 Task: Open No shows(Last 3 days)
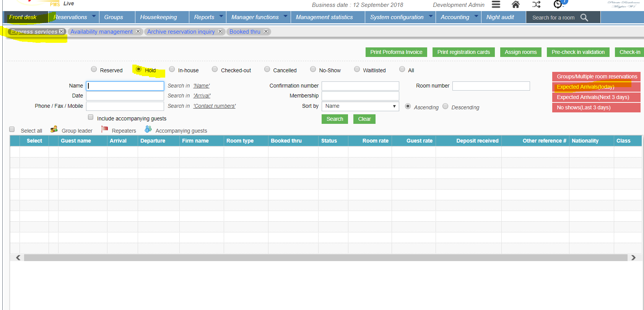(596, 107)
